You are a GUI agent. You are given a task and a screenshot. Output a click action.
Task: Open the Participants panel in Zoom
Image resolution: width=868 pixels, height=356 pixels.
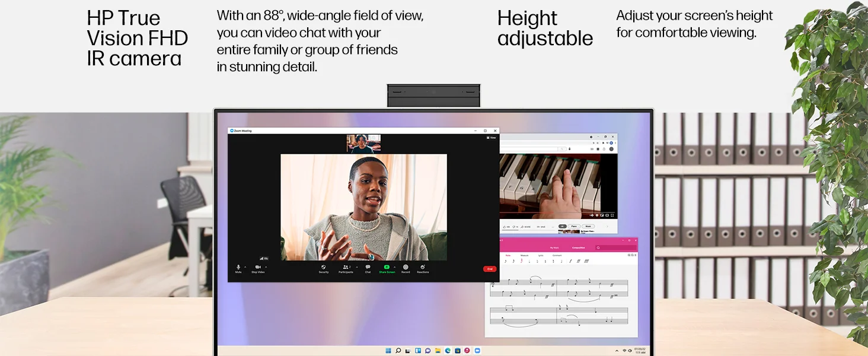pos(346,269)
